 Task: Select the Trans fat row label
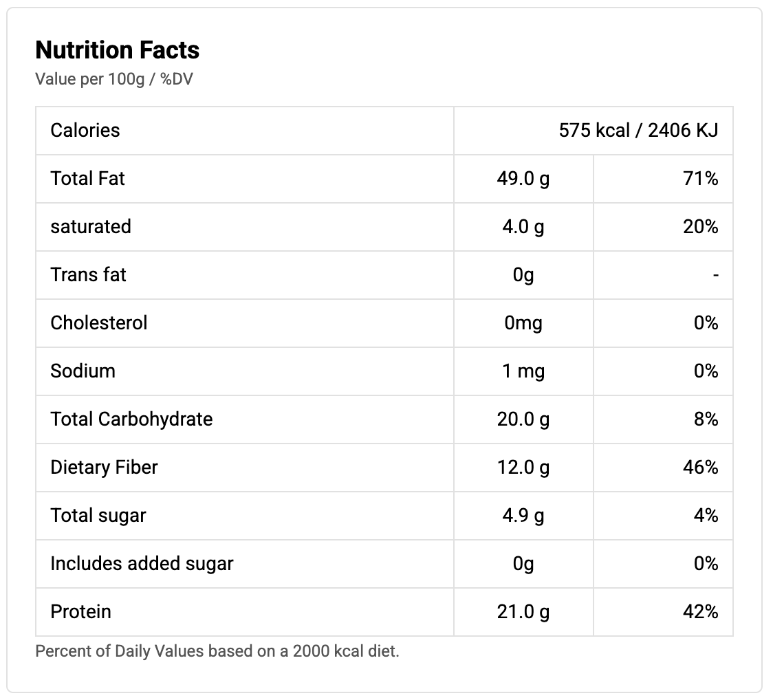(x=89, y=274)
